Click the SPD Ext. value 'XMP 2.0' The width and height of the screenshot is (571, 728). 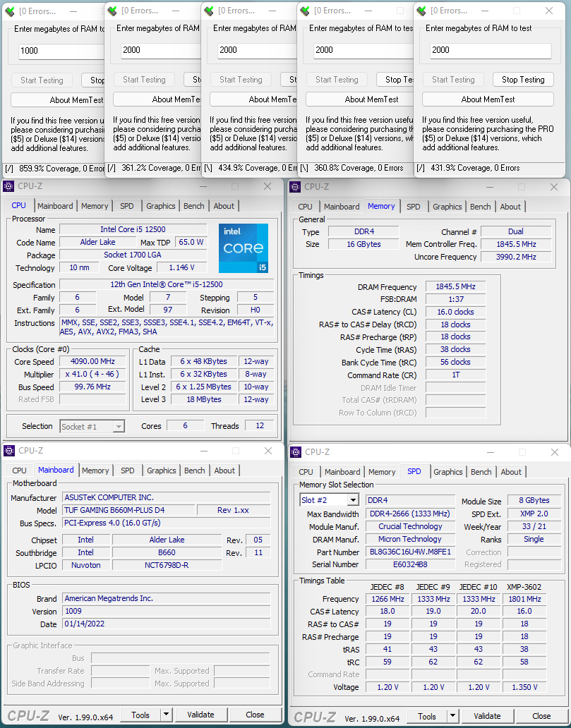[x=534, y=514]
